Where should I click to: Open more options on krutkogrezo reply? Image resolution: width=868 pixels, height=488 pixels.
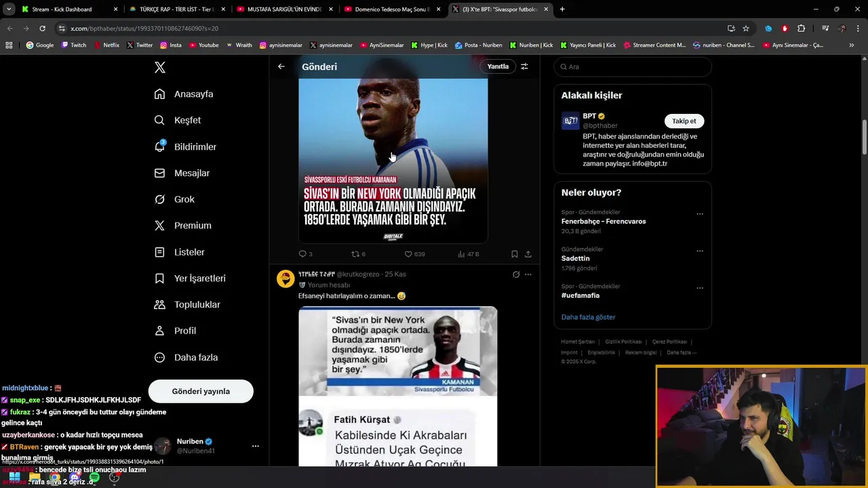point(528,274)
